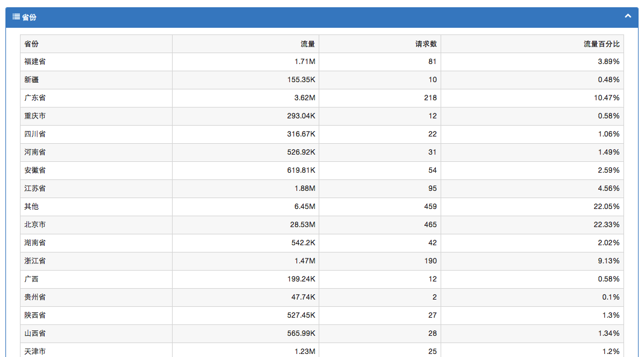
Task: Click 江苏省 traffic value 1.88M
Action: pyautogui.click(x=305, y=188)
